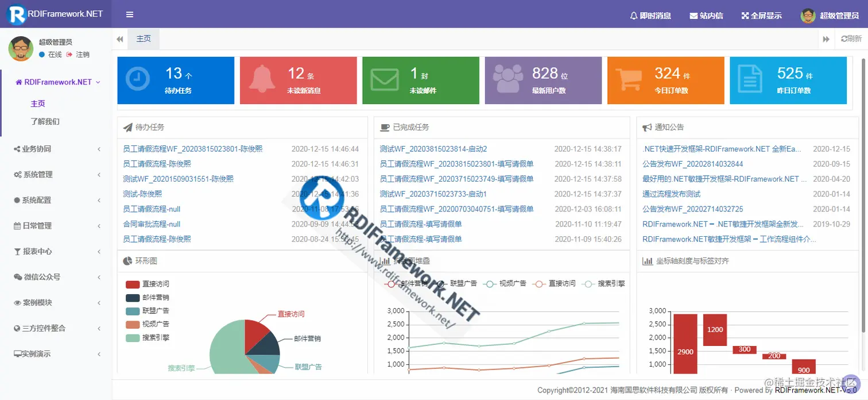Toggle 搜索引擎 pie legend item

pos(148,338)
